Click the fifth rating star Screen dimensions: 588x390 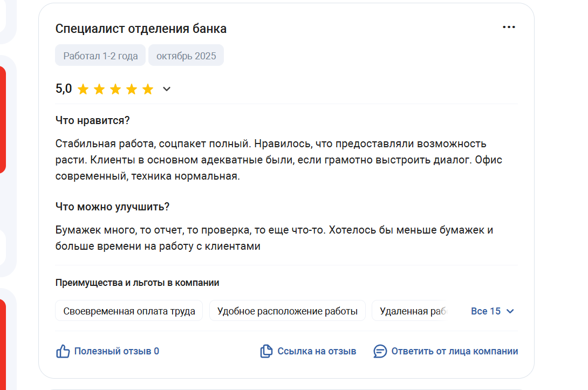coord(148,89)
